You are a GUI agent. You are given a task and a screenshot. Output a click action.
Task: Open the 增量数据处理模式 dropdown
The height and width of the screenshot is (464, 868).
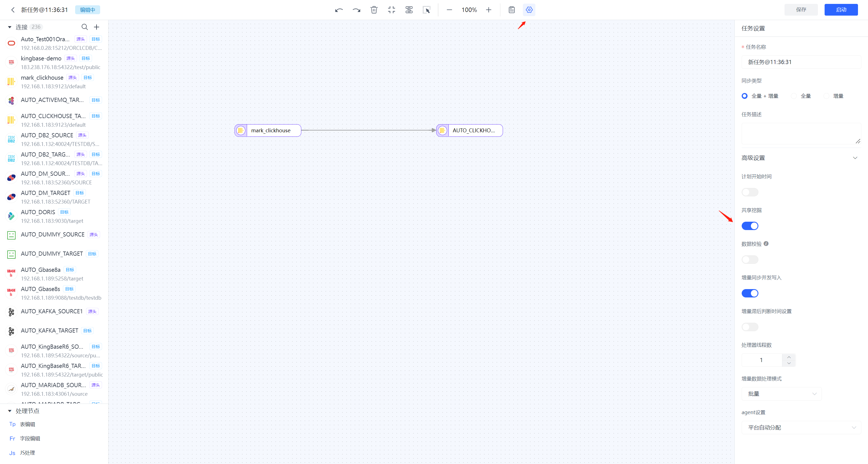coord(781,394)
